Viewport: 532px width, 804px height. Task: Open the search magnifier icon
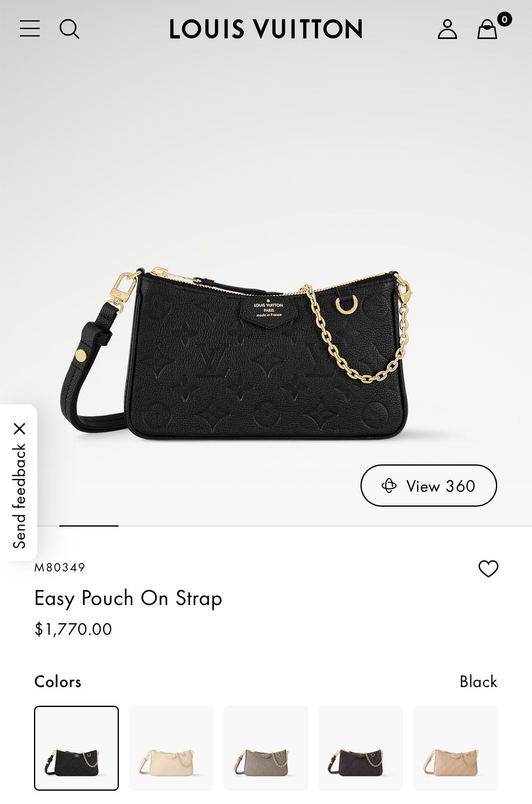point(69,29)
